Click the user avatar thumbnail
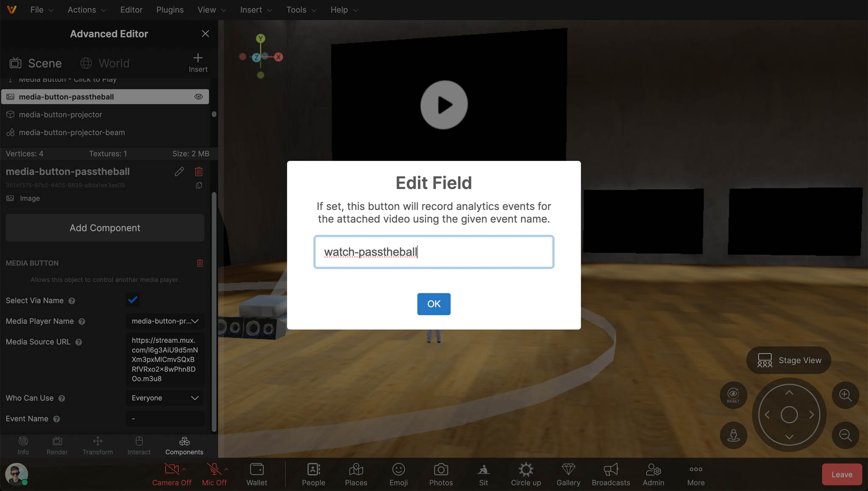This screenshot has height=491, width=868. [17, 474]
